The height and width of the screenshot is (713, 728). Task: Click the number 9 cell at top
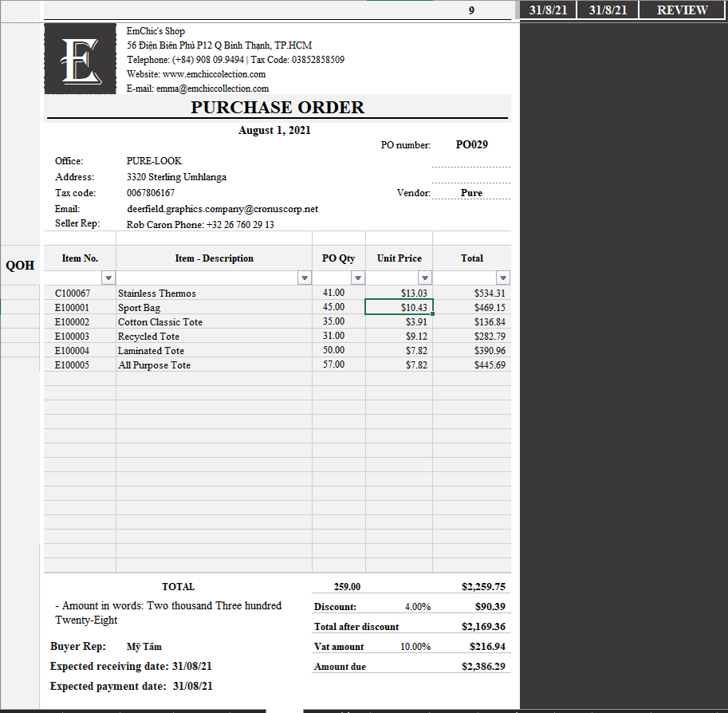pyautogui.click(x=472, y=10)
